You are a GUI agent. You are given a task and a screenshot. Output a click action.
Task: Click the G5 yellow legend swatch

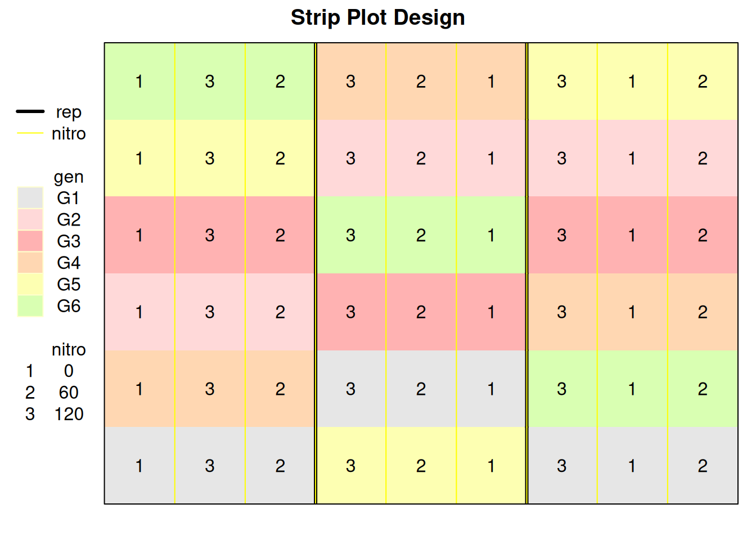30,284
